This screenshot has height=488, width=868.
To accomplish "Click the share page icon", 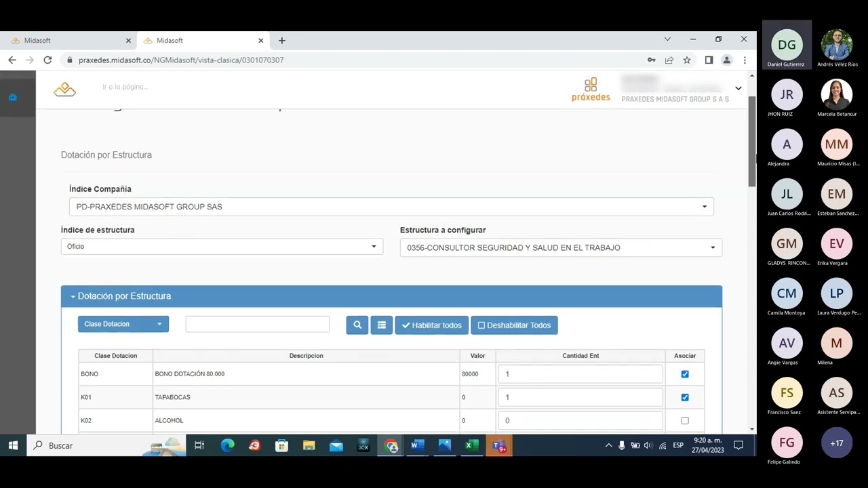I will click(x=669, y=60).
